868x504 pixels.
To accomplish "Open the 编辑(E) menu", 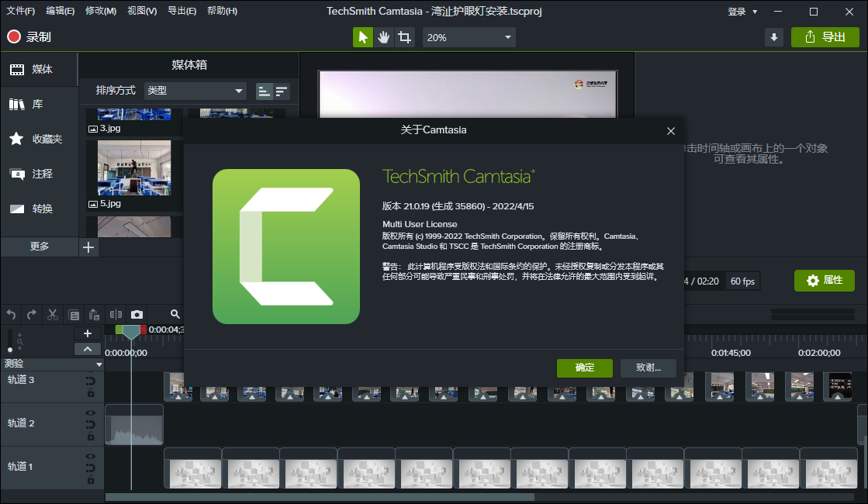I will pos(61,11).
